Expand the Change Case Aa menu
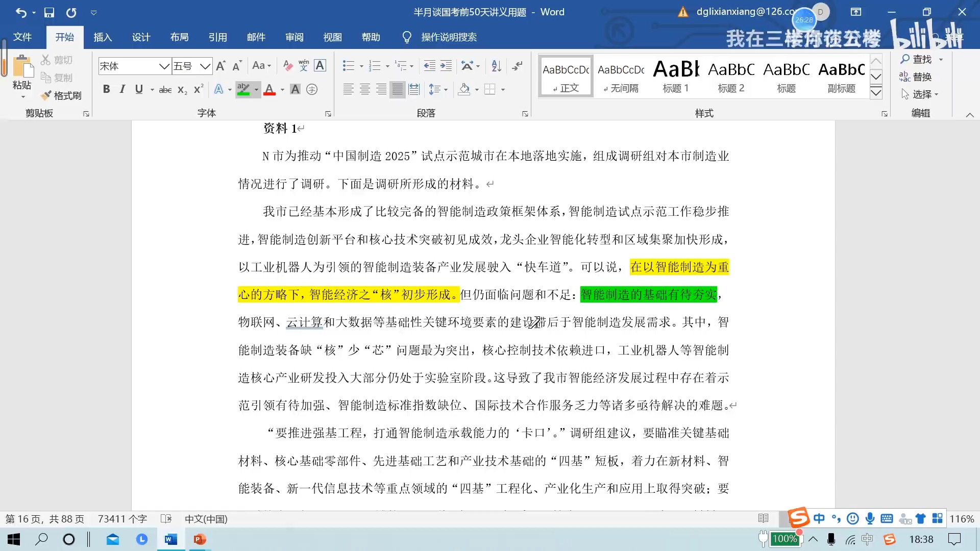 (x=262, y=66)
